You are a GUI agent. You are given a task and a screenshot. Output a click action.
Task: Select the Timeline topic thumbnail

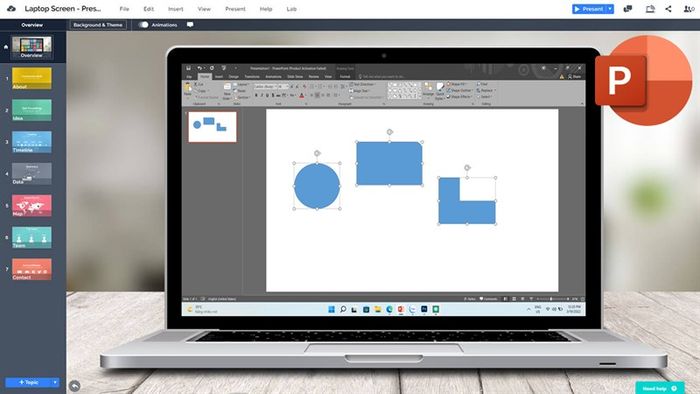[x=32, y=142]
